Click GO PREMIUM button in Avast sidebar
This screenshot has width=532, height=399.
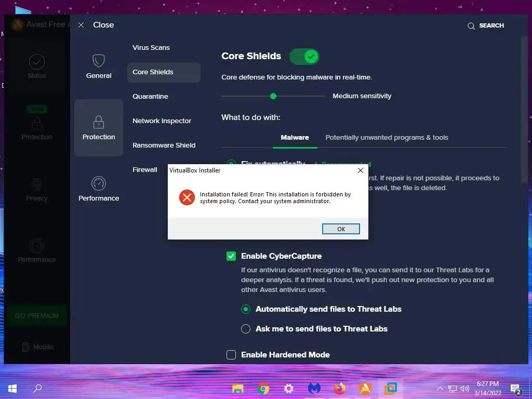[x=37, y=316]
